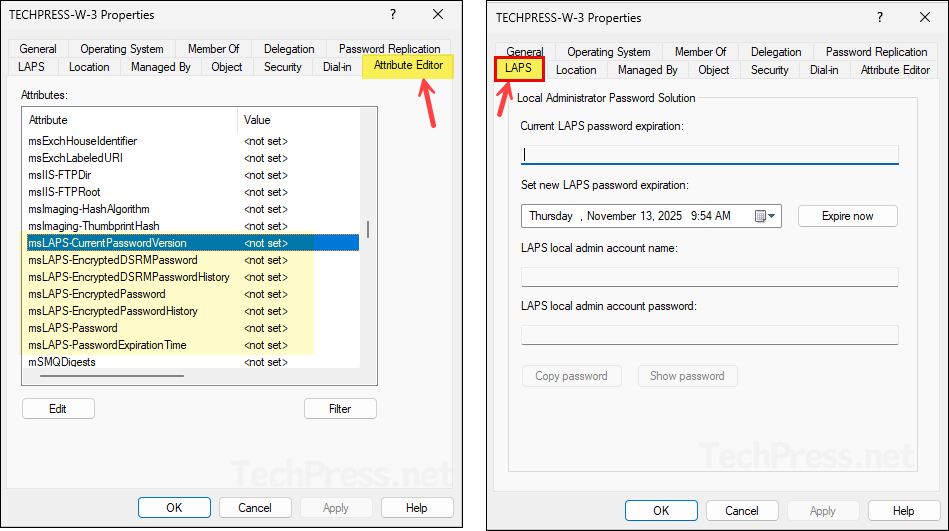The image size is (949, 531).
Task: Click the question mark help icon in right window
Action: tap(880, 18)
